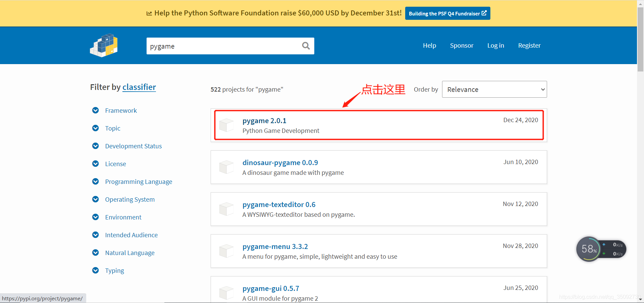Click the pygame-menu package cube icon
This screenshot has height=303, width=644.
[226, 251]
